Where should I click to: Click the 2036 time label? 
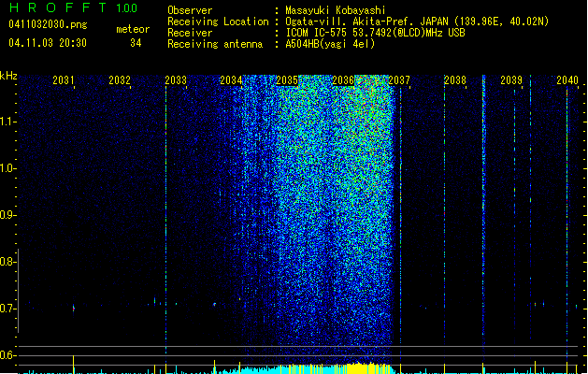[x=343, y=79]
